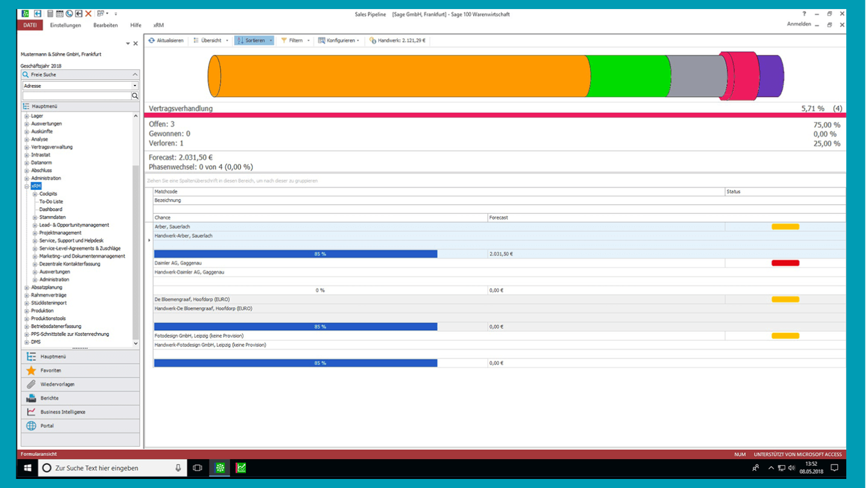Viewport: 868px width, 488px height.
Task: Select the xRM menu item
Action: [x=157, y=25]
